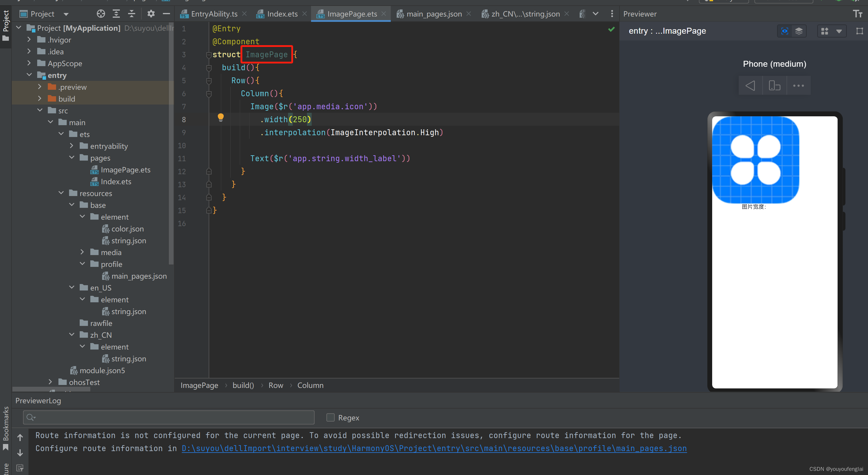Click the editor tabs three-dot options menu
This screenshot has height=475, width=868.
(612, 14)
